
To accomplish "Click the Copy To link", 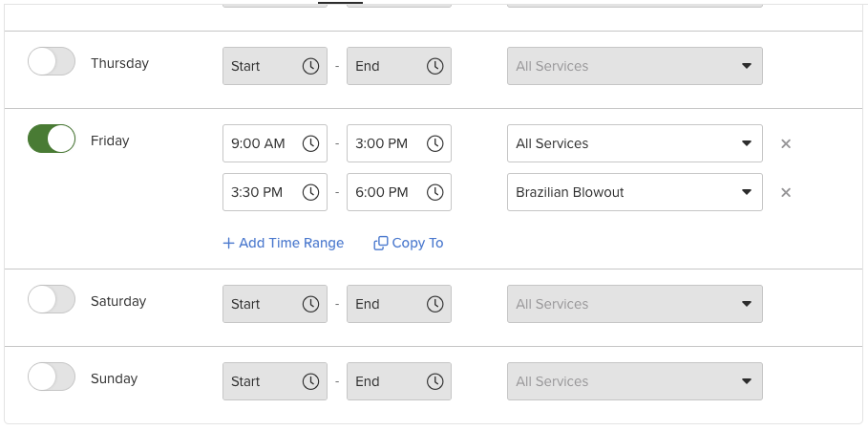I will click(x=409, y=243).
